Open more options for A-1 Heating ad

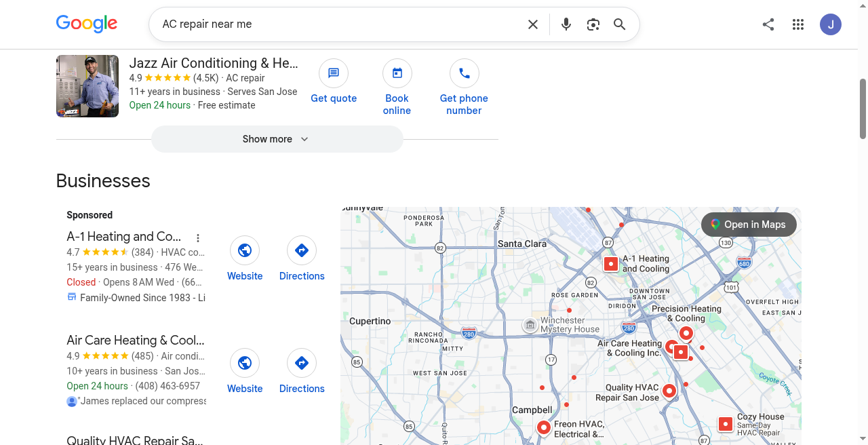pyautogui.click(x=198, y=238)
